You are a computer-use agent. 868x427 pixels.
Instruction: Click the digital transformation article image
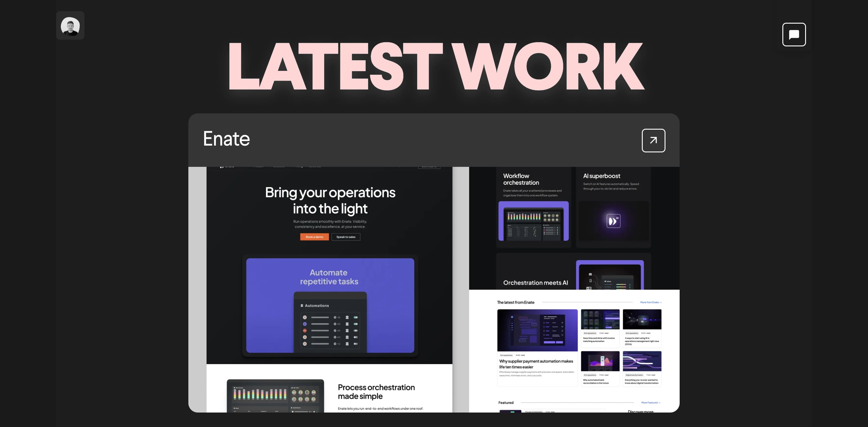(x=642, y=361)
